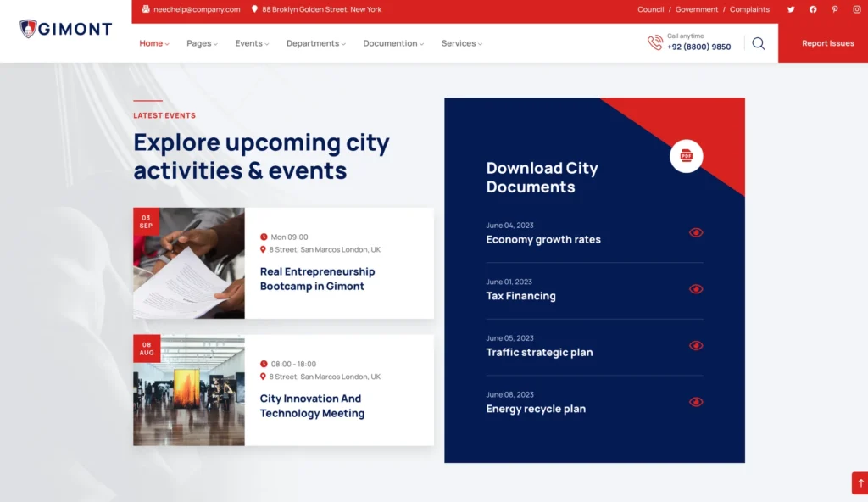The width and height of the screenshot is (868, 502).
Task: View Traffic strategic plan via eye icon
Action: coord(696,345)
